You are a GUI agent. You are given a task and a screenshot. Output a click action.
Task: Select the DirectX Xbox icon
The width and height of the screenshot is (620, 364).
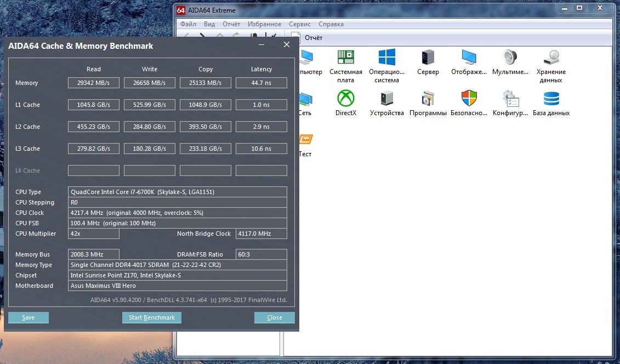(x=345, y=98)
